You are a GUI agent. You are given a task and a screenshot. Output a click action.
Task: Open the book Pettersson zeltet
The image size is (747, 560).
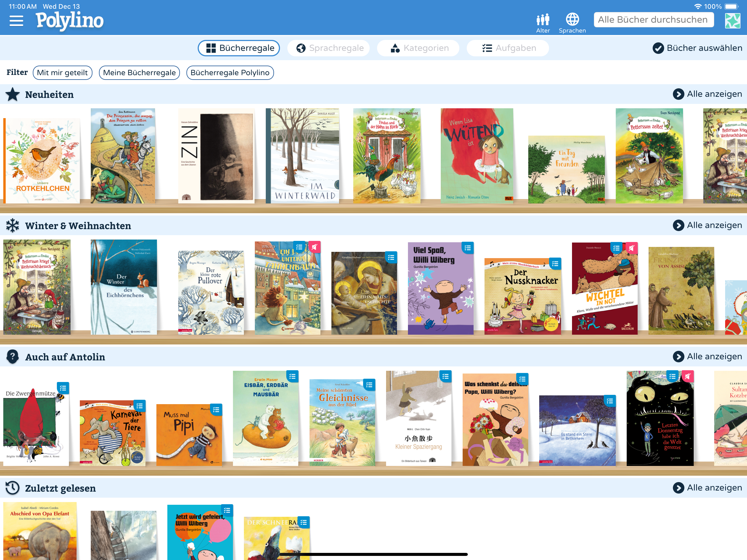tap(649, 156)
